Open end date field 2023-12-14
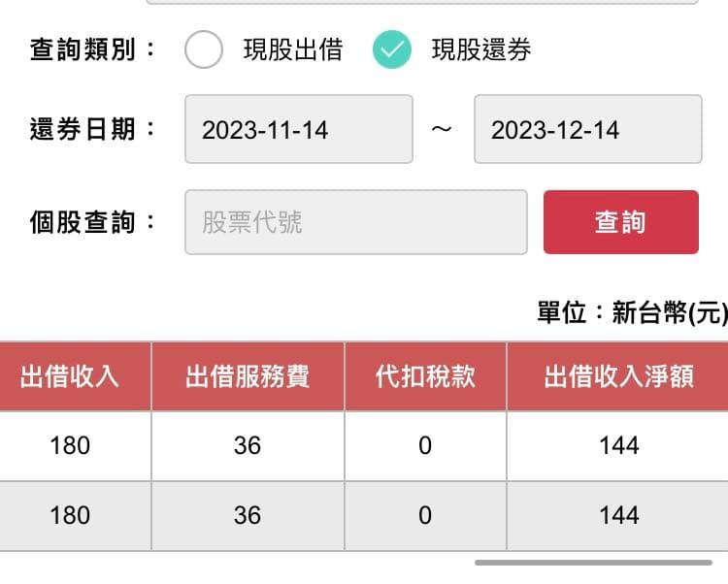The width and height of the screenshot is (728, 584). (587, 129)
